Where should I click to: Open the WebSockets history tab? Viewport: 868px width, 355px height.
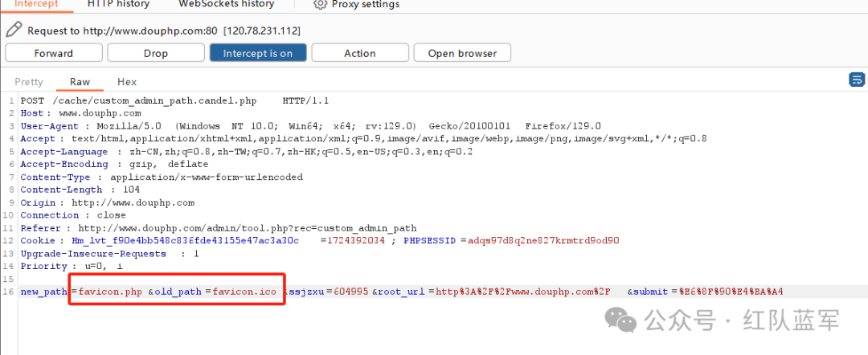tap(227, 4)
